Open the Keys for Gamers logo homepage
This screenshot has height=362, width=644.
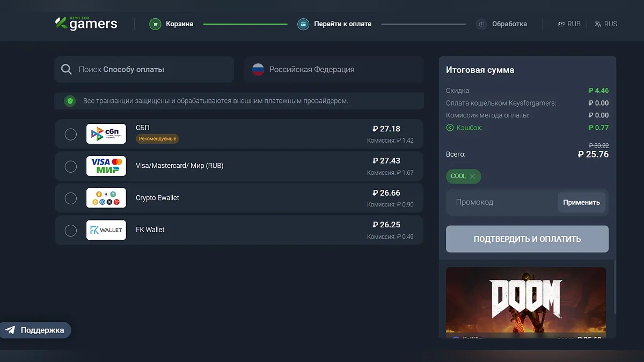86,23
